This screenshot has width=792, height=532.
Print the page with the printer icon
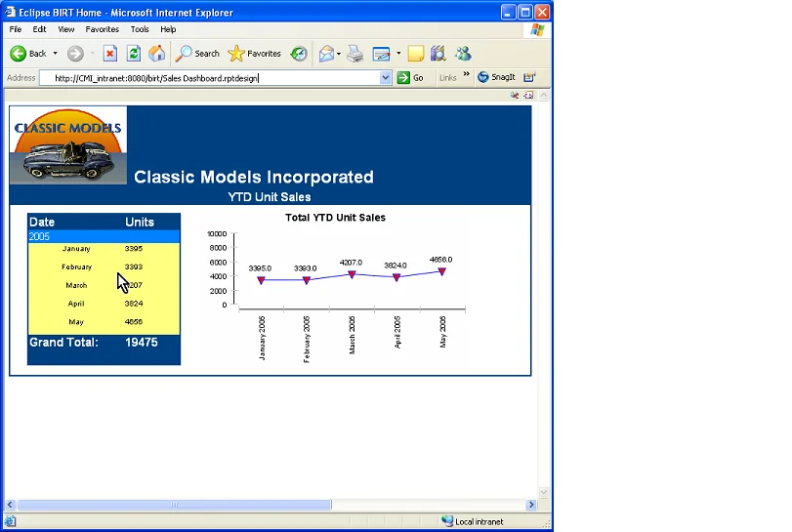pyautogui.click(x=355, y=53)
